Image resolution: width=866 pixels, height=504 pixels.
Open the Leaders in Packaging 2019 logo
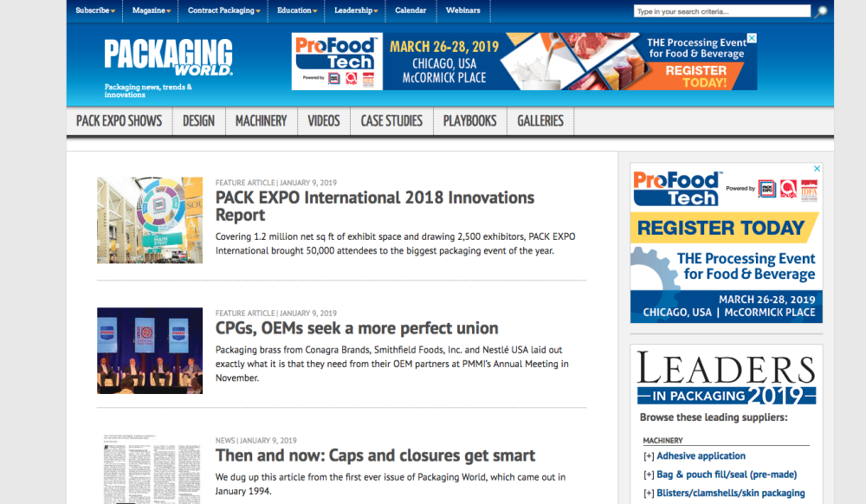(727, 378)
